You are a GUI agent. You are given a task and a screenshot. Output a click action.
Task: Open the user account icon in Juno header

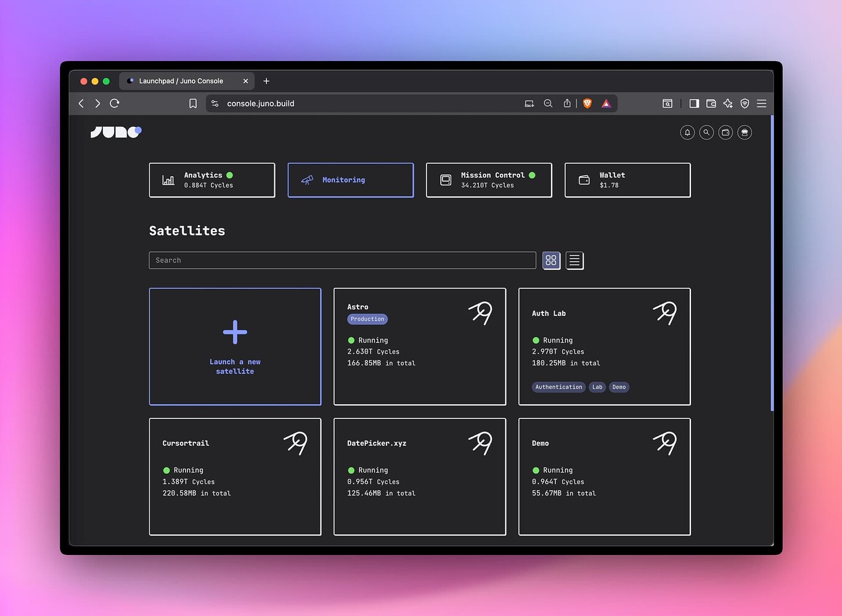745,132
